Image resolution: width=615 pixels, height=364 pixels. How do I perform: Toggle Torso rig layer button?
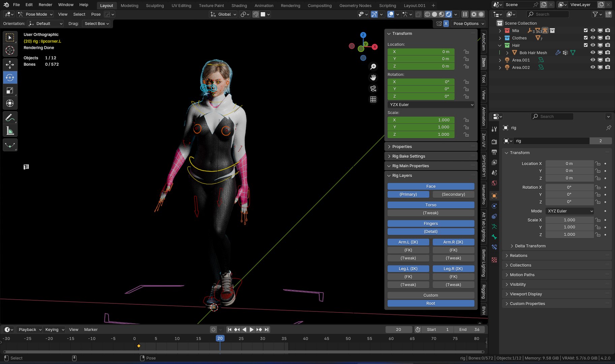(x=431, y=205)
